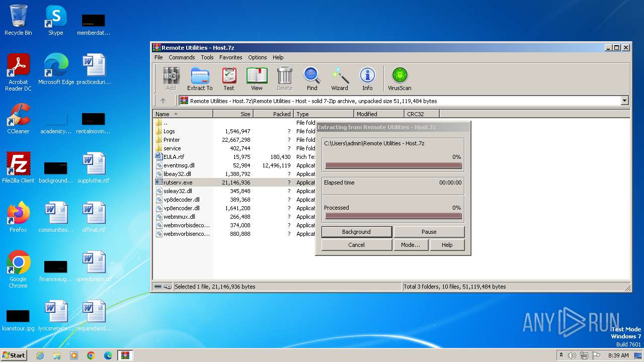
Task: Open the Help menu
Action: tap(278, 57)
